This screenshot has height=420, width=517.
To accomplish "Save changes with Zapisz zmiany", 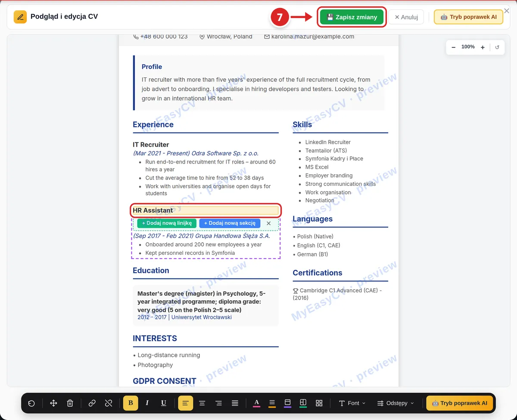I will (352, 17).
